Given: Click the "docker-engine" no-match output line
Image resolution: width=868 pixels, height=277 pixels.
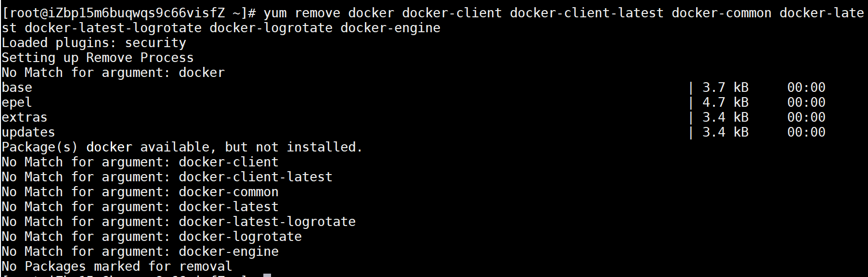Looking at the screenshot, I should pyautogui.click(x=140, y=252).
